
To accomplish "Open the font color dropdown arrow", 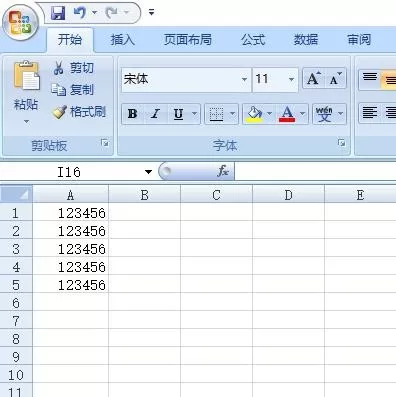I will 302,114.
